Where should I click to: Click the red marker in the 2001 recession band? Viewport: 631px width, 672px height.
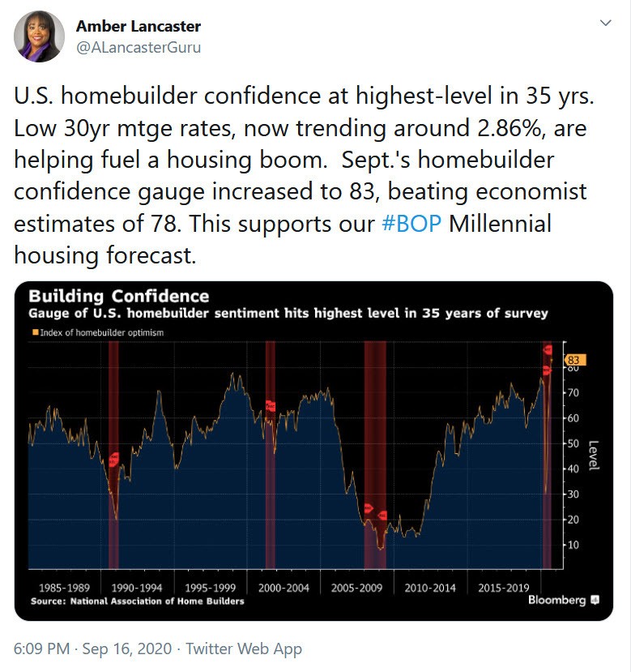(x=271, y=405)
